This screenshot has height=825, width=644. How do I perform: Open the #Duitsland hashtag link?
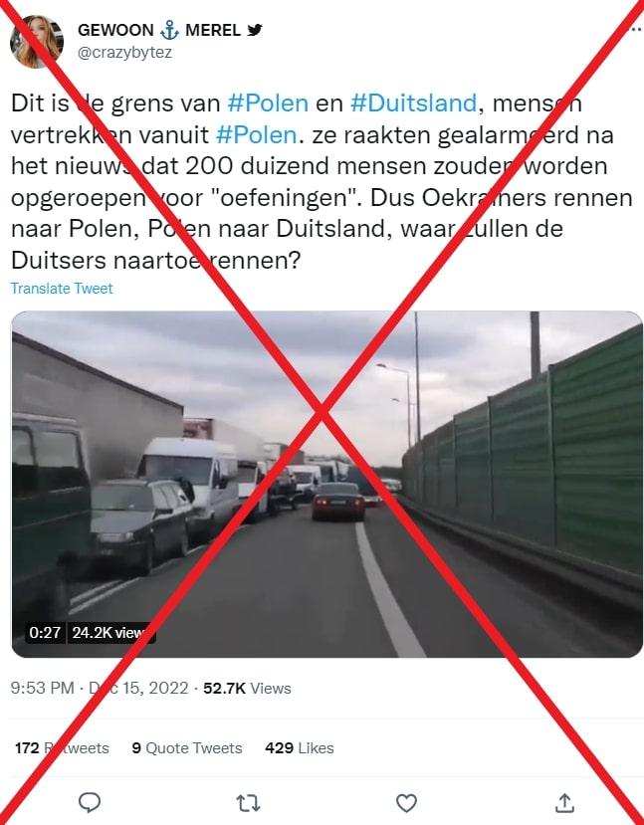pyautogui.click(x=413, y=103)
